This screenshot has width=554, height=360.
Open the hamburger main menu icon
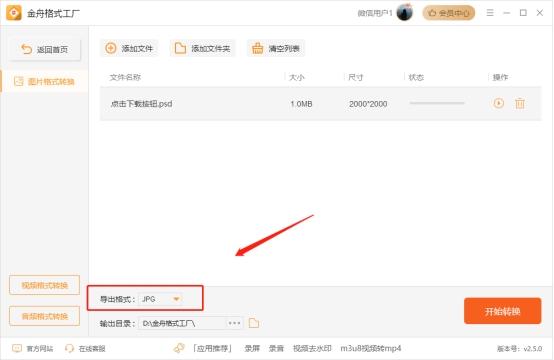pos(490,13)
